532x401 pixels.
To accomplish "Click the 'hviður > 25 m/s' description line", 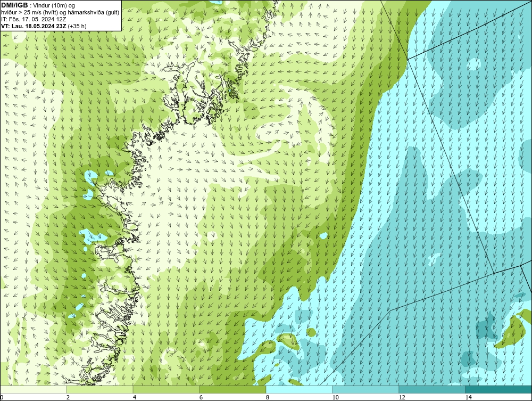I will coord(60,12).
